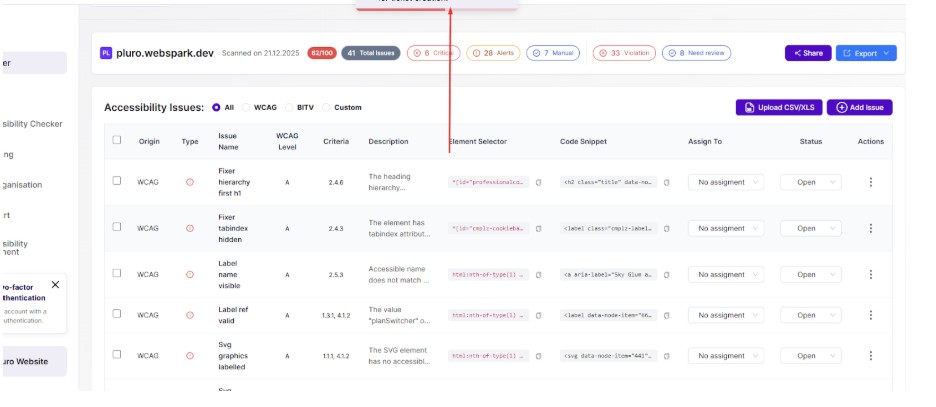Expand Status dropdown for Fixer tabindex hidden row
936x407 pixels.
tap(810, 229)
